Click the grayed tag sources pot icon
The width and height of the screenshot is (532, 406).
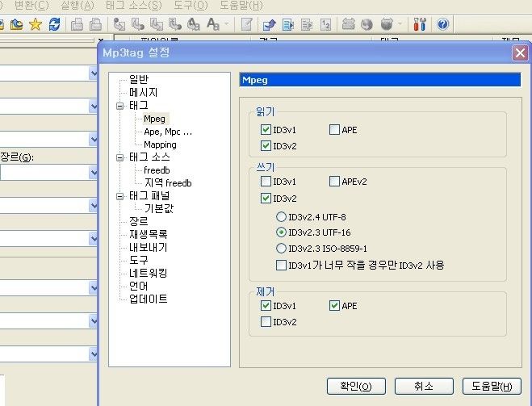(x=387, y=24)
